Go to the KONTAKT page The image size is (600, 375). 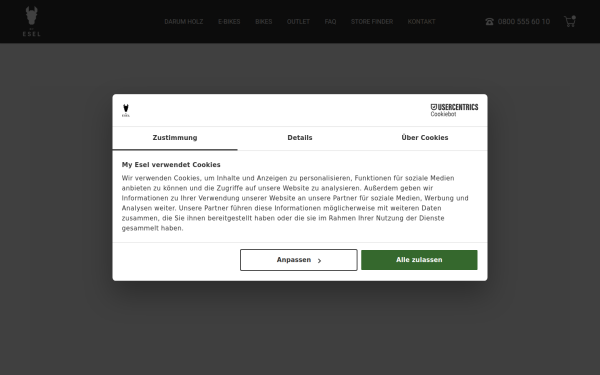(421, 22)
